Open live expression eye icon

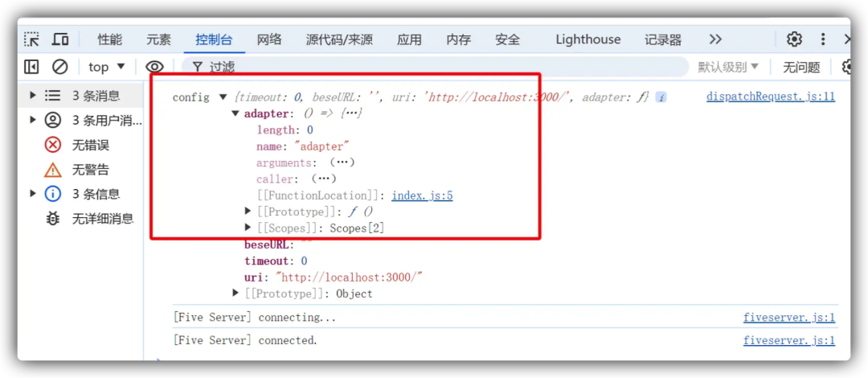point(154,67)
